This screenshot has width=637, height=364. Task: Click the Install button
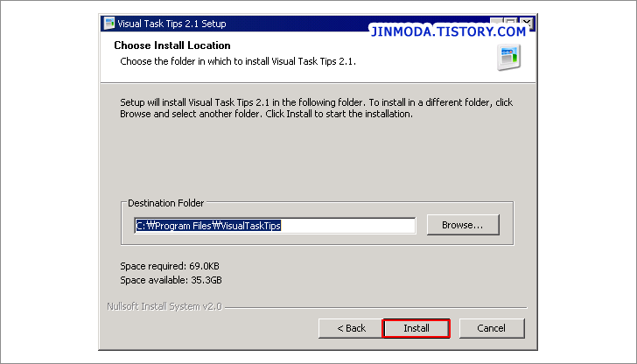[x=416, y=328]
